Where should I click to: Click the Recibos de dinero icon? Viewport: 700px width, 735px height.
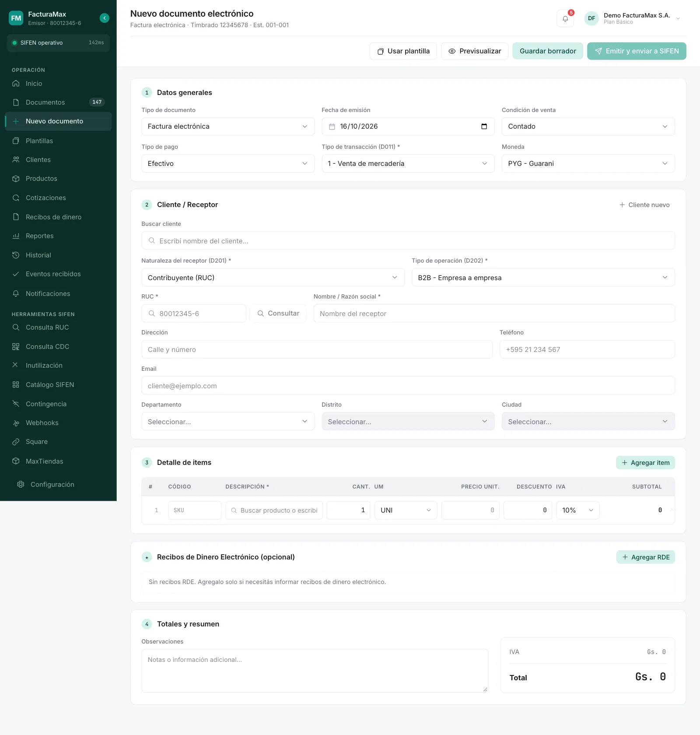(x=16, y=217)
